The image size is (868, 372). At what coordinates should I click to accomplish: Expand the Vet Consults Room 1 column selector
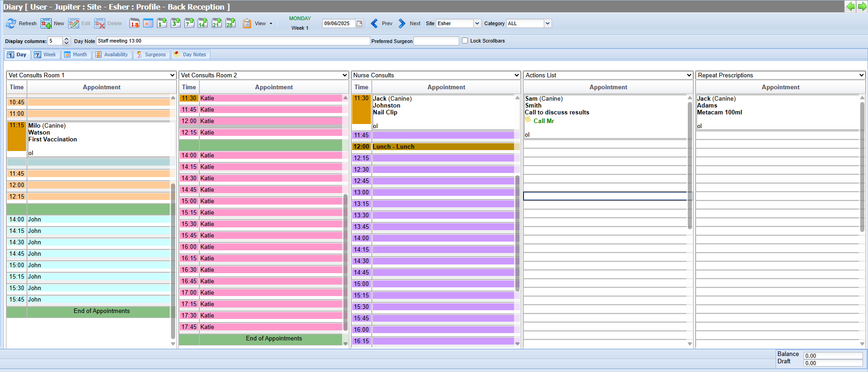pos(172,75)
